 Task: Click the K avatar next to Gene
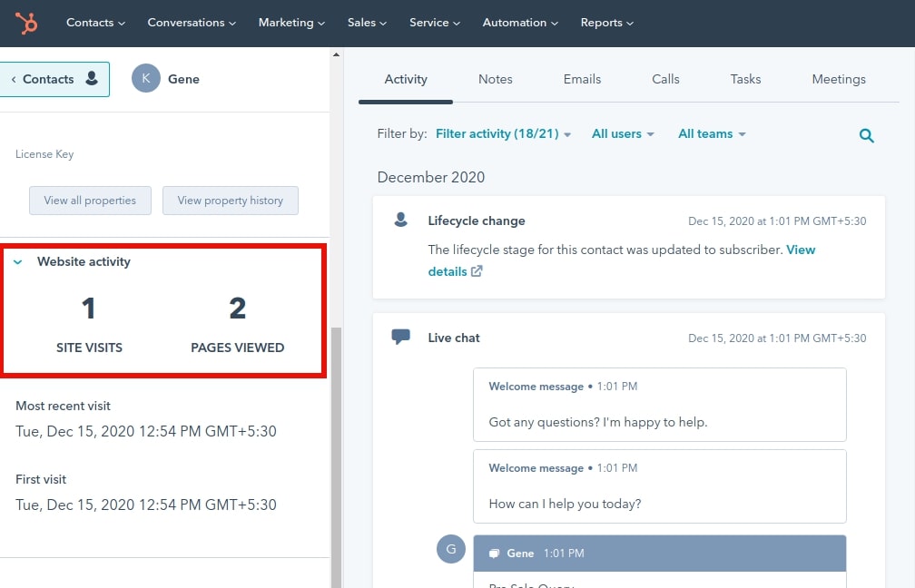click(145, 79)
